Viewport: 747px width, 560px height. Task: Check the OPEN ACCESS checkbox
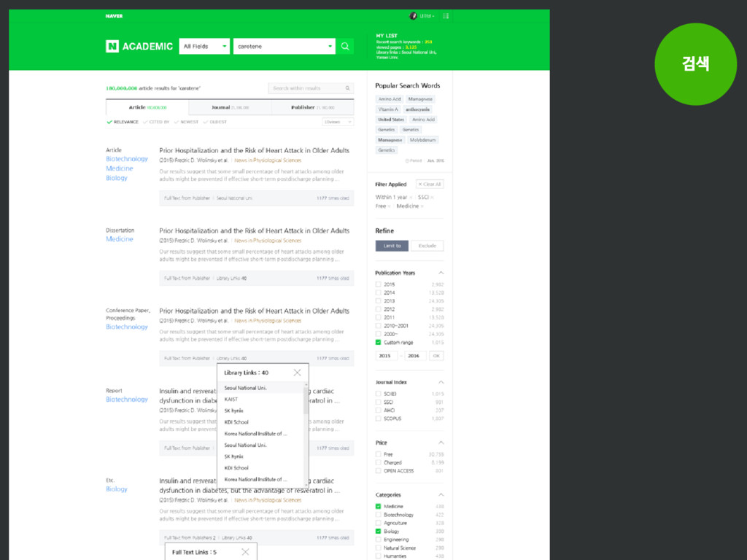pos(379,471)
